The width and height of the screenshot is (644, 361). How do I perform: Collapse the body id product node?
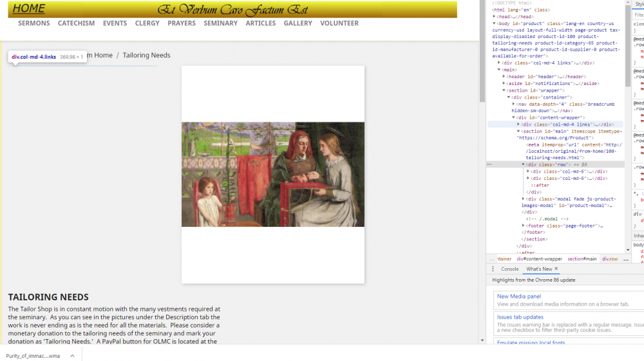[x=494, y=23]
